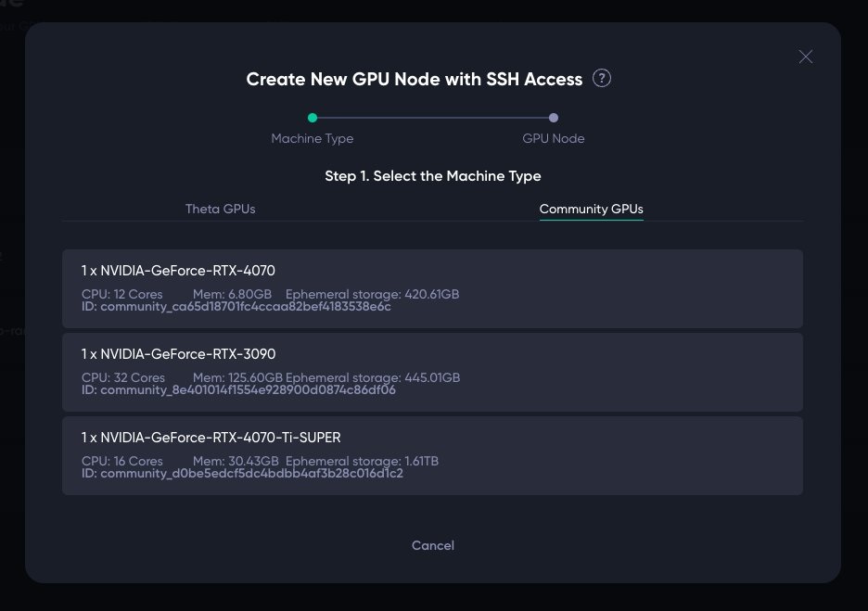Click the GPU Node step dot
The width and height of the screenshot is (868, 611).
(554, 118)
